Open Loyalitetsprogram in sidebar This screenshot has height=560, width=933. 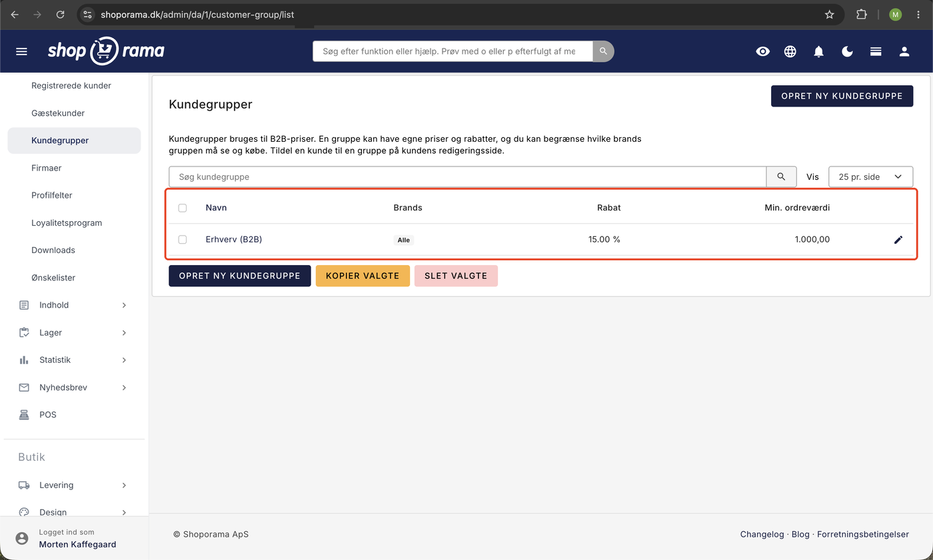tap(67, 222)
